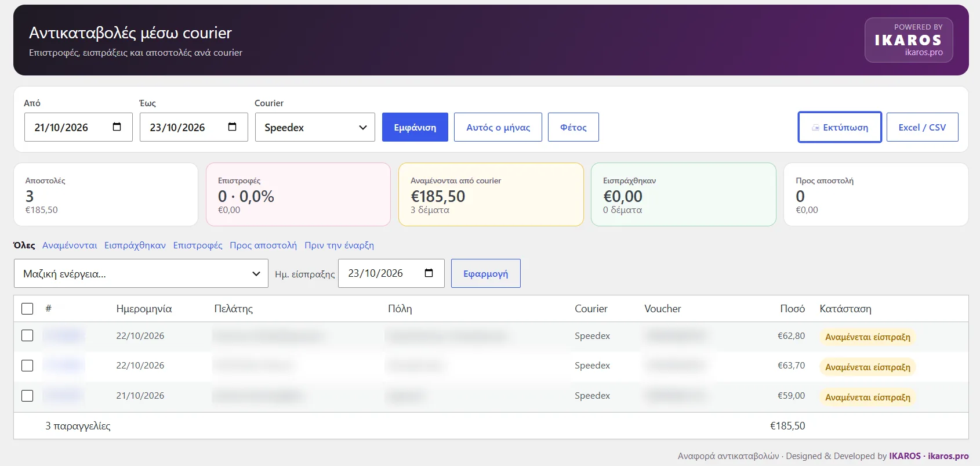The width and height of the screenshot is (980, 466).
Task: Switch to the Εισπράχθηκαν filter
Action: point(135,245)
